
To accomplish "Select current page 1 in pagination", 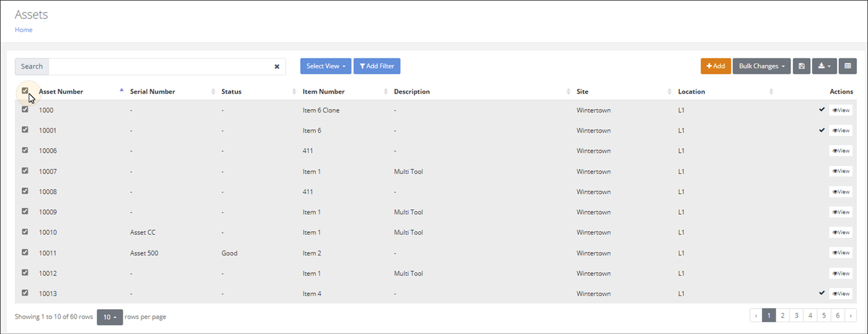I will (x=769, y=315).
